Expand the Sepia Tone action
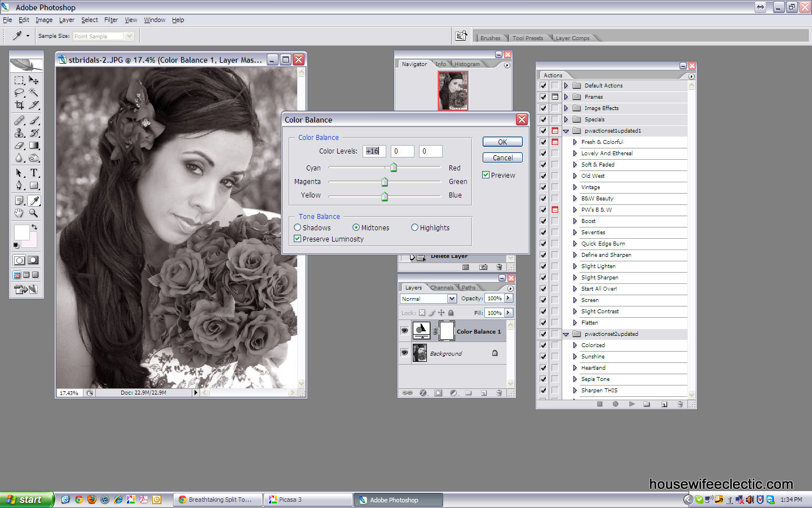Viewport: 812px width, 508px height. point(575,379)
